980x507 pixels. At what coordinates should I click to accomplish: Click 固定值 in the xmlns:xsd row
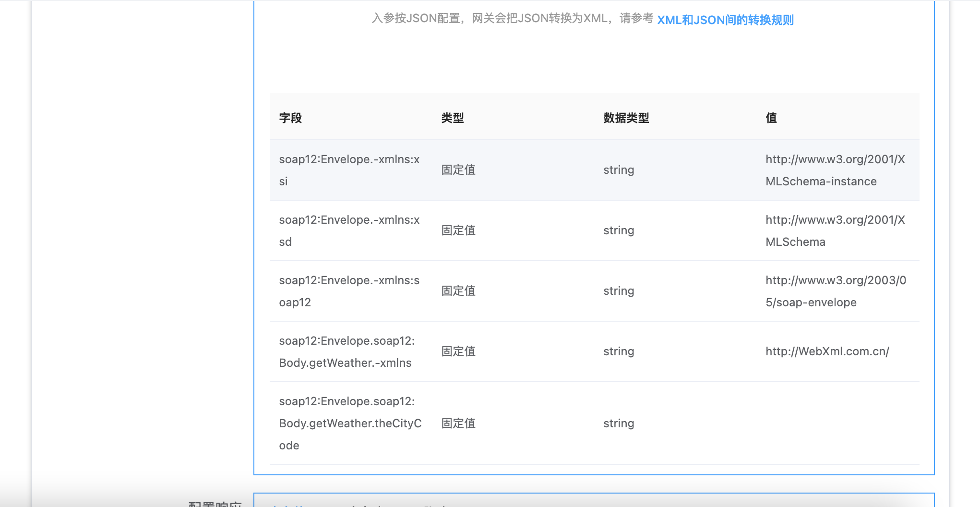pyautogui.click(x=458, y=230)
